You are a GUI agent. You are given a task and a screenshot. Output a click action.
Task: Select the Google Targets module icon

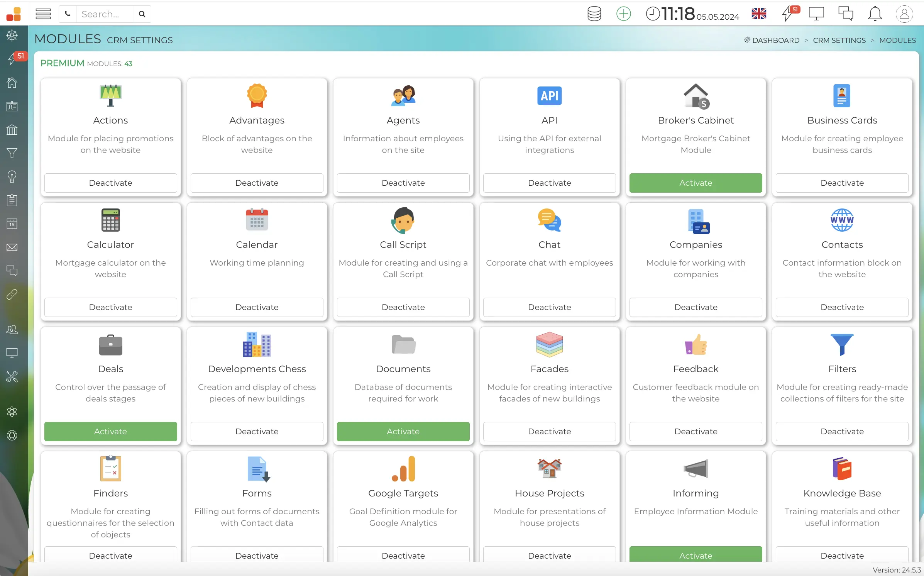[x=403, y=469]
